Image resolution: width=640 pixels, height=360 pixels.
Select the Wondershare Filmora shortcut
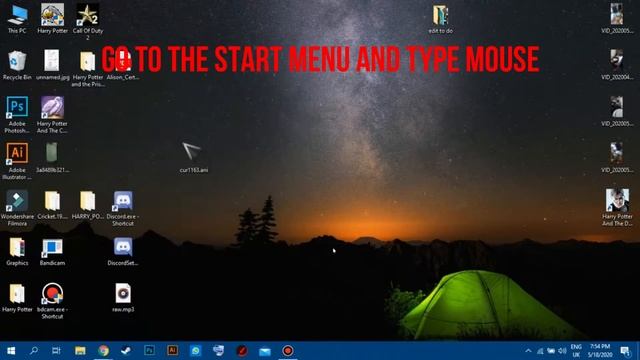17,207
